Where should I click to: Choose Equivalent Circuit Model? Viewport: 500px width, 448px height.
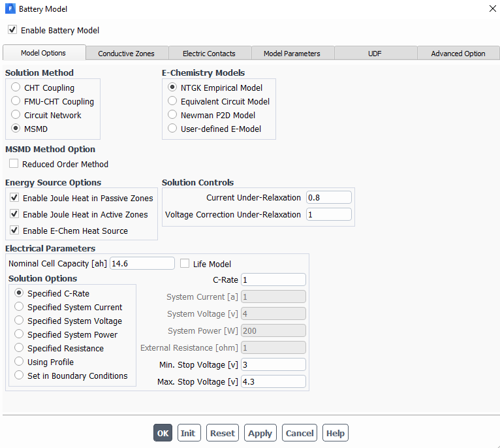point(172,101)
